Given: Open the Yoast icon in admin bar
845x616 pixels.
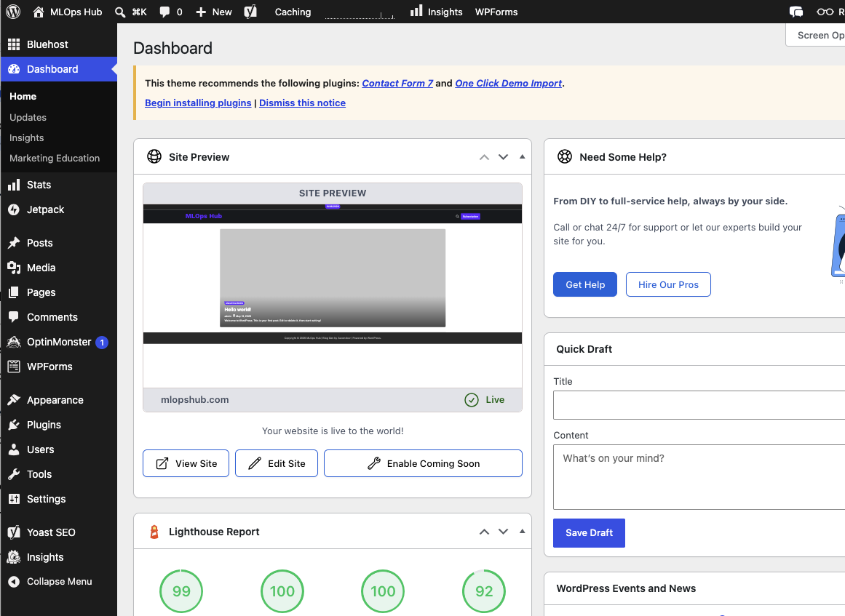Looking at the screenshot, I should pyautogui.click(x=250, y=12).
